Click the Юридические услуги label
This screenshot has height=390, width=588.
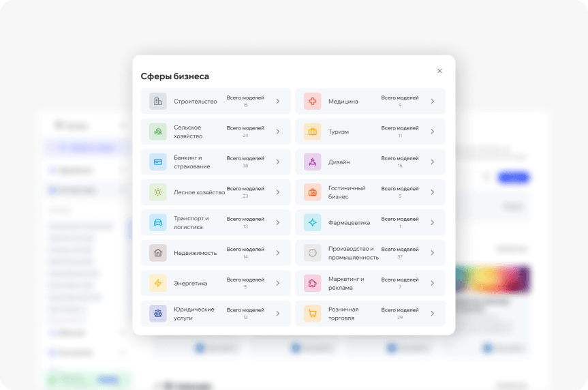point(194,314)
